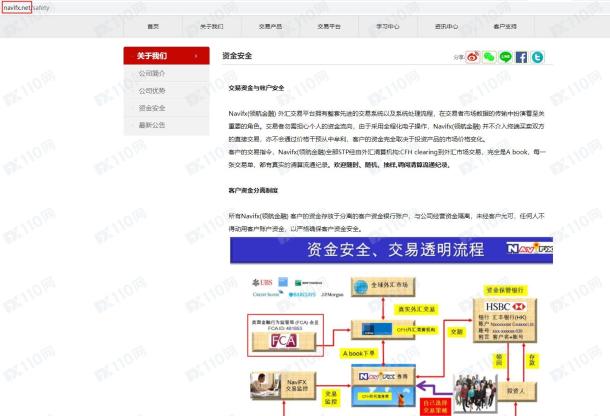Go to 交易产品 navigation item
Viewport: 610px width, 416px height.
coord(270,26)
